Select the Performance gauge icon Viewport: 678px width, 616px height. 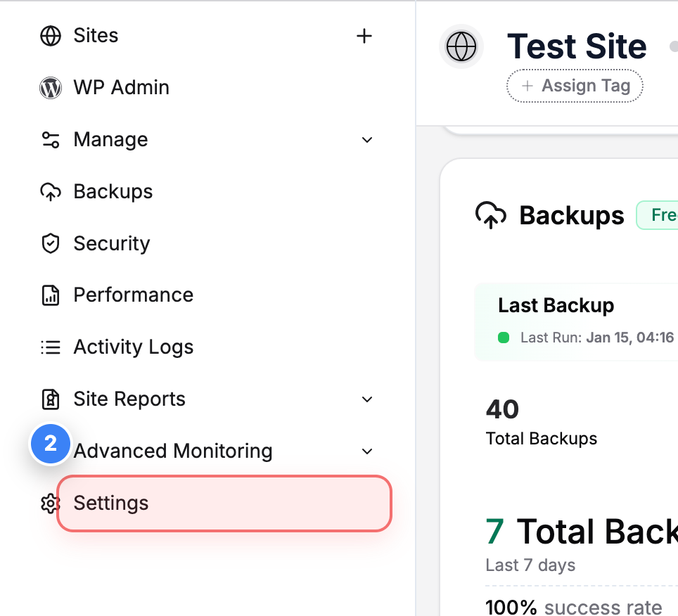pyautogui.click(x=50, y=295)
